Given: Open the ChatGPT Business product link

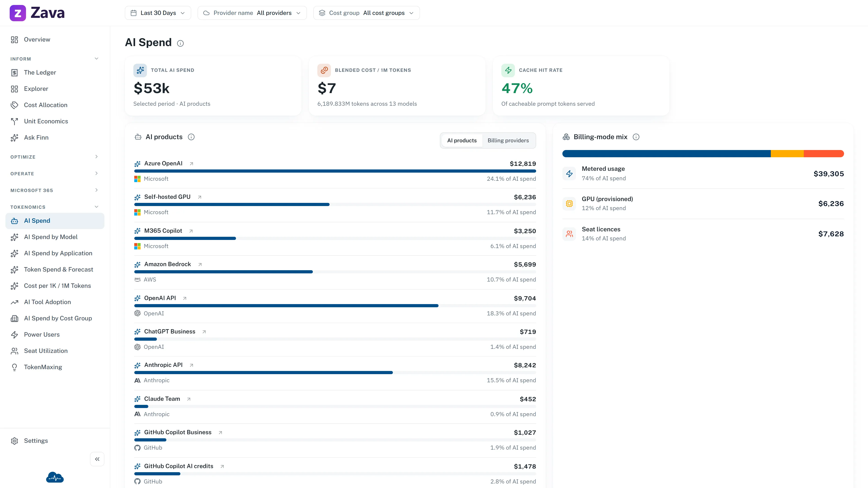Looking at the screenshot, I should 170,332.
